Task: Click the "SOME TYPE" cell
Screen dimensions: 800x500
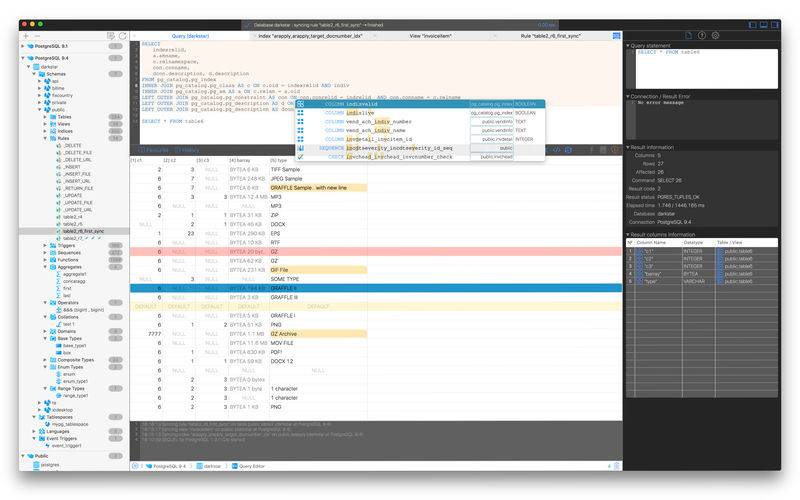Action: tap(318, 279)
